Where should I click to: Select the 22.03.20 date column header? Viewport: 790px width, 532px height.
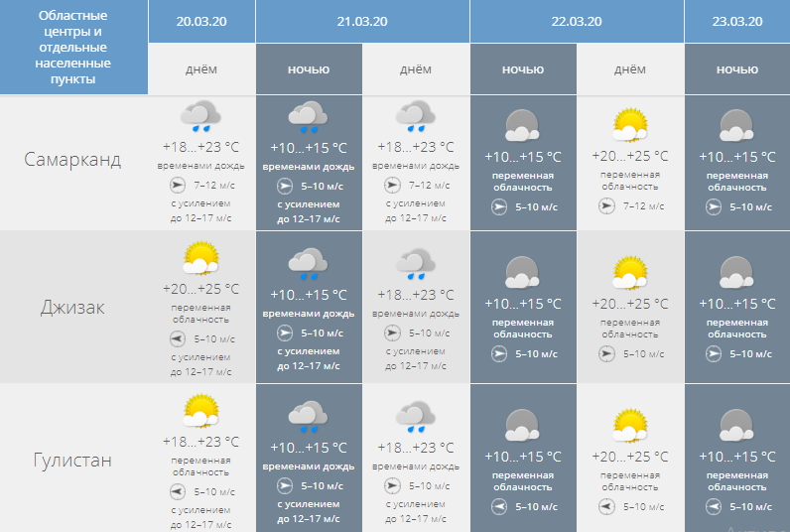pos(576,21)
